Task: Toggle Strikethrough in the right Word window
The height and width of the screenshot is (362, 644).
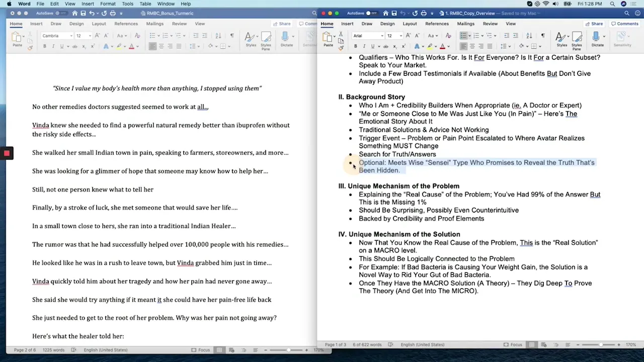Action: (385, 46)
